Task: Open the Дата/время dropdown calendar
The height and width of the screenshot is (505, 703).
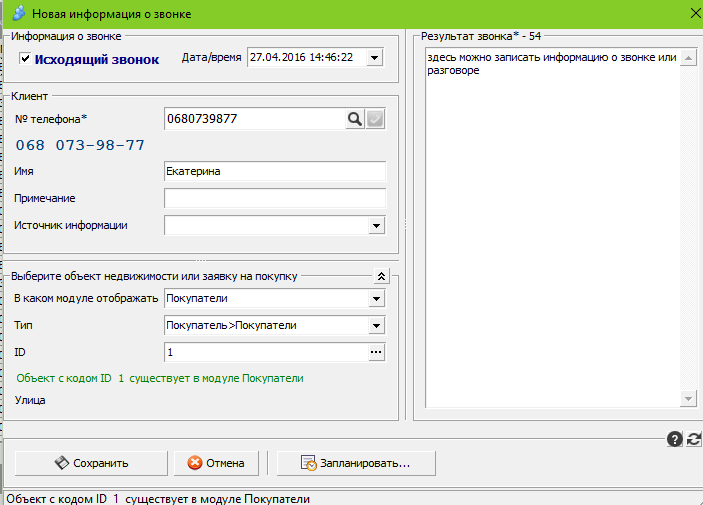Action: pyautogui.click(x=375, y=58)
